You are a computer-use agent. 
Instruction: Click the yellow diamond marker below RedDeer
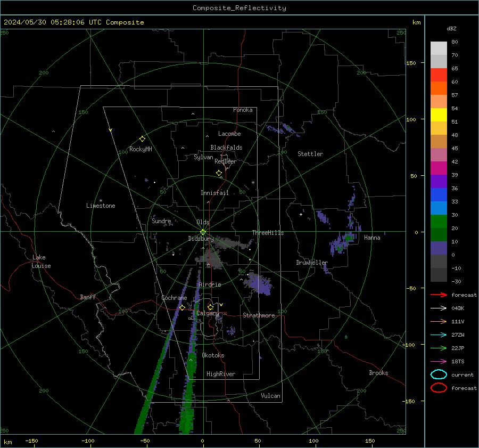click(x=219, y=173)
